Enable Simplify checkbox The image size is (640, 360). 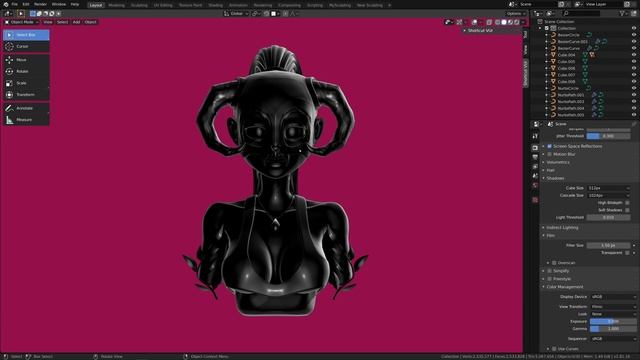[x=549, y=271]
